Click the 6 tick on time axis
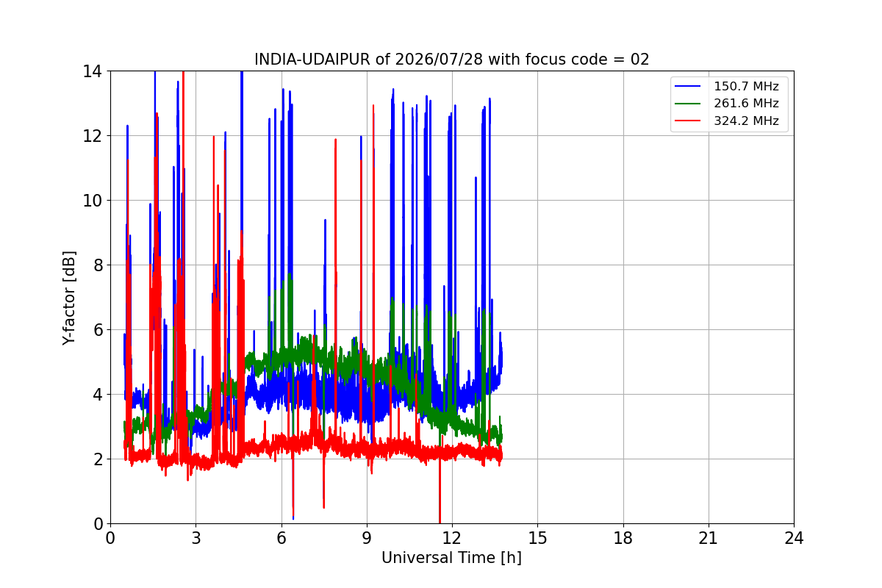The width and height of the screenshot is (882, 588). pos(281,538)
